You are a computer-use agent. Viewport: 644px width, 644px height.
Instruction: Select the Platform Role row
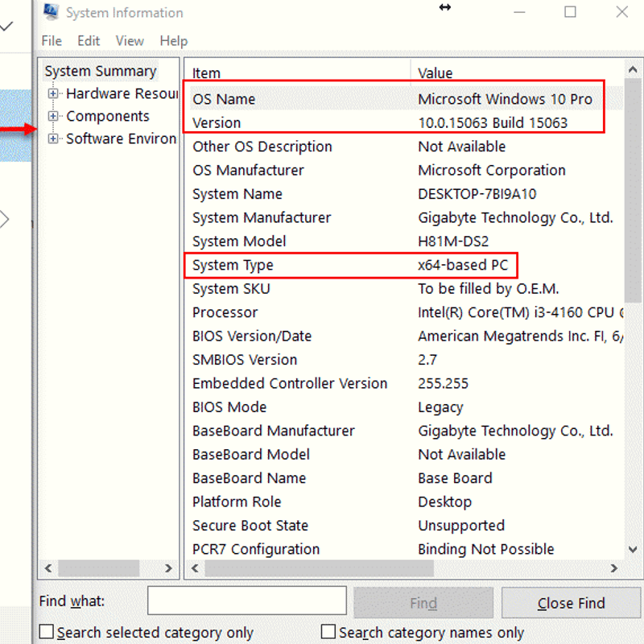pos(407,502)
